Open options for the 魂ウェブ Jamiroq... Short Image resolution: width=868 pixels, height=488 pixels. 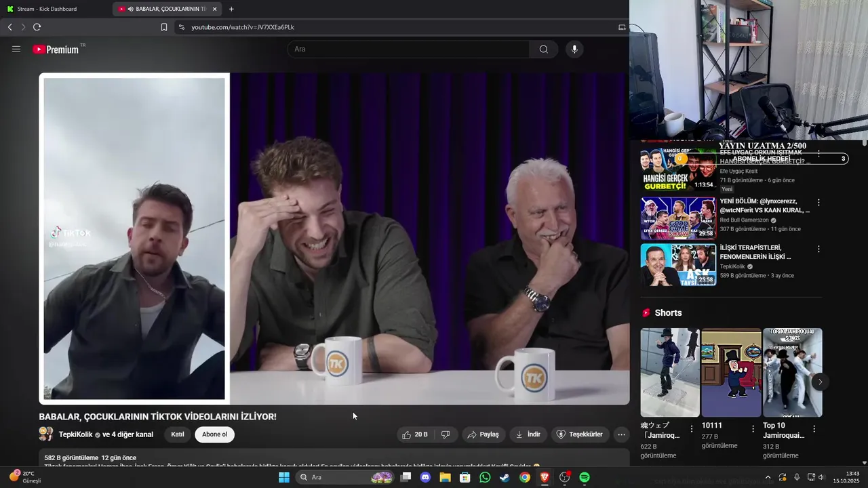point(692,429)
